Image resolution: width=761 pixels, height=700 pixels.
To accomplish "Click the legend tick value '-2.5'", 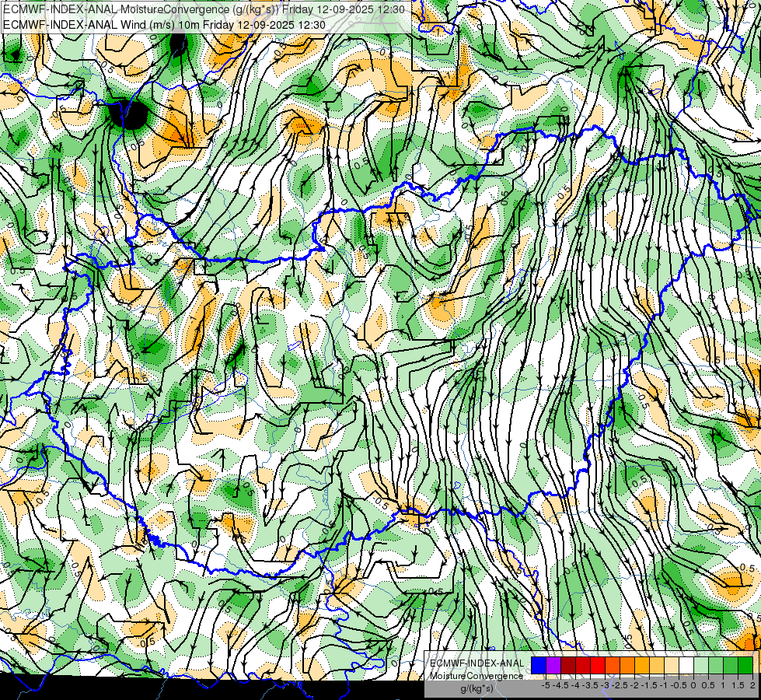I will 620,685.
